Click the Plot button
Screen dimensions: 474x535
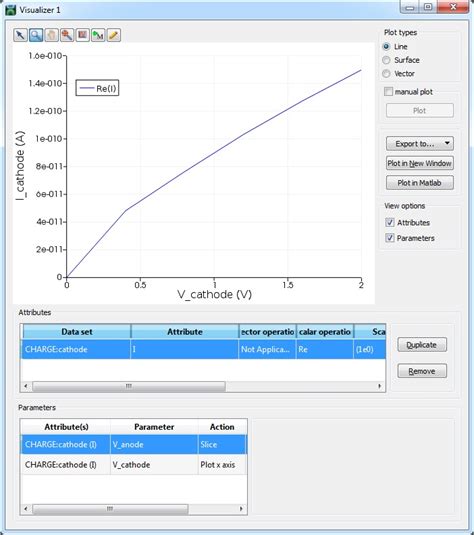(x=420, y=111)
